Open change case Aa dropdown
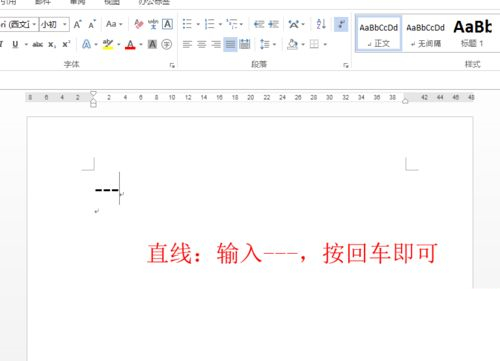Screen dimensions: 500x361 (x=114, y=24)
